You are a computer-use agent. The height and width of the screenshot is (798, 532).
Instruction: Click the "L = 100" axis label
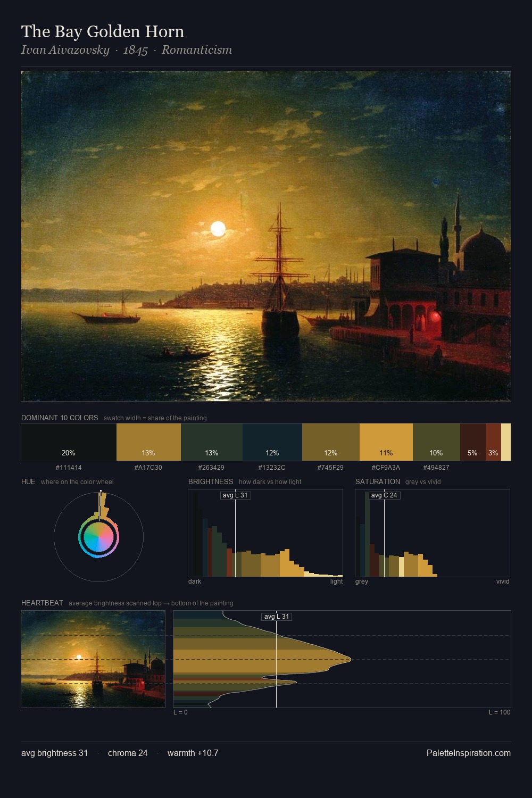click(500, 712)
